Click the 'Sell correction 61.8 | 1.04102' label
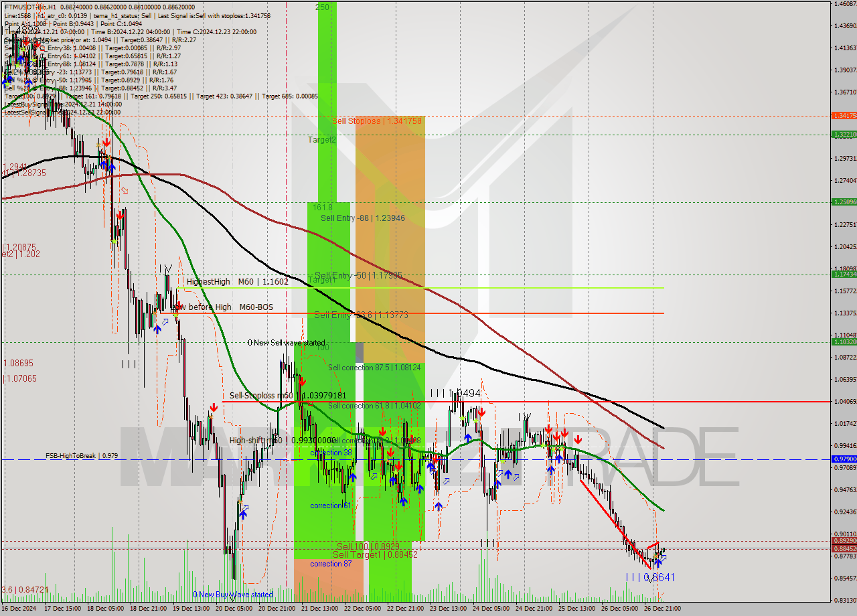 [x=374, y=406]
